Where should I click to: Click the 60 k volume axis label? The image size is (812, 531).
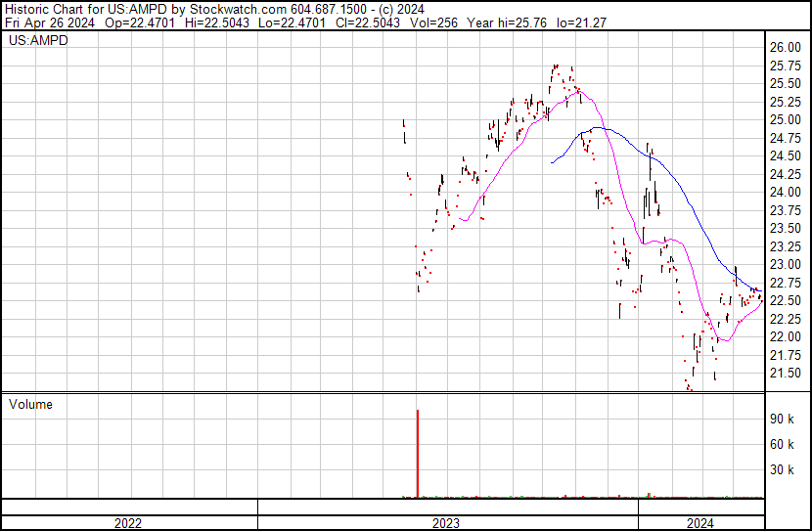(x=782, y=444)
